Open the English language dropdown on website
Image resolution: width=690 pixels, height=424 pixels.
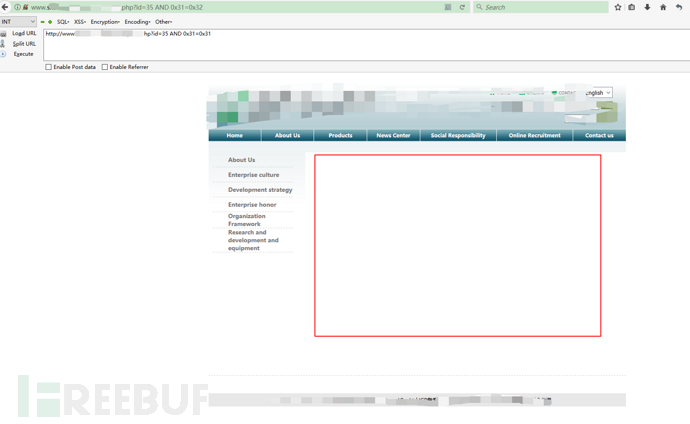(598, 93)
